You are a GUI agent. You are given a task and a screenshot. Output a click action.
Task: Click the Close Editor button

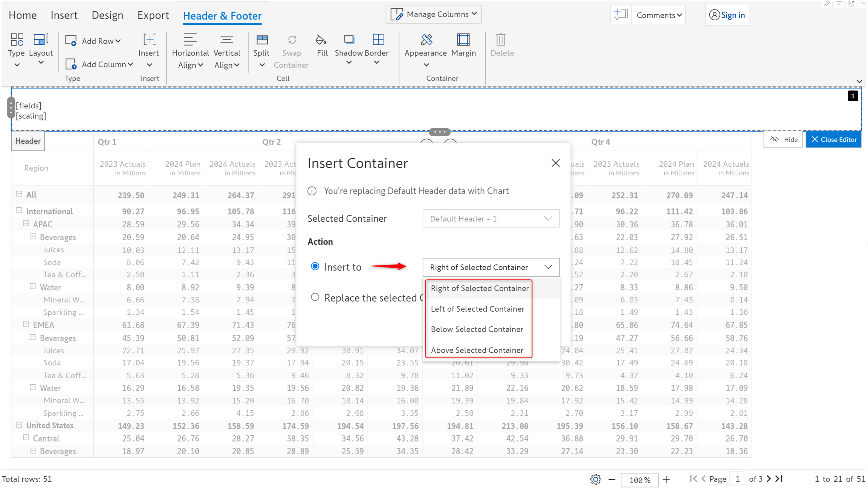tap(833, 140)
